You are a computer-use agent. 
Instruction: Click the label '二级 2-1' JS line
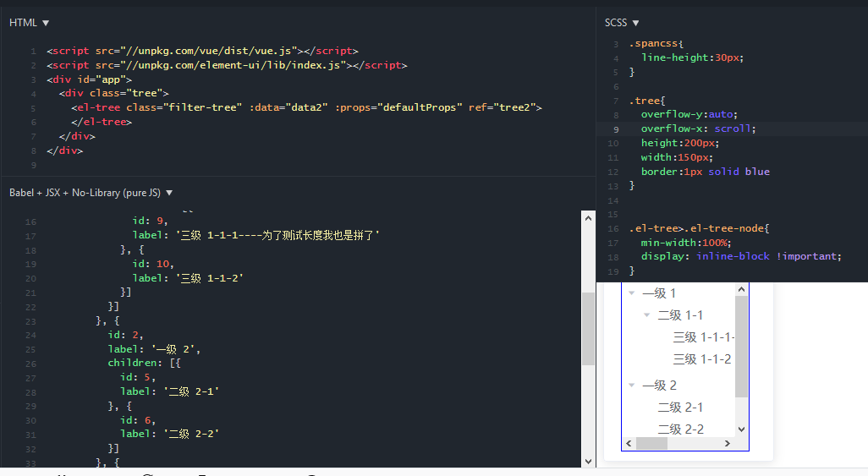click(x=169, y=391)
